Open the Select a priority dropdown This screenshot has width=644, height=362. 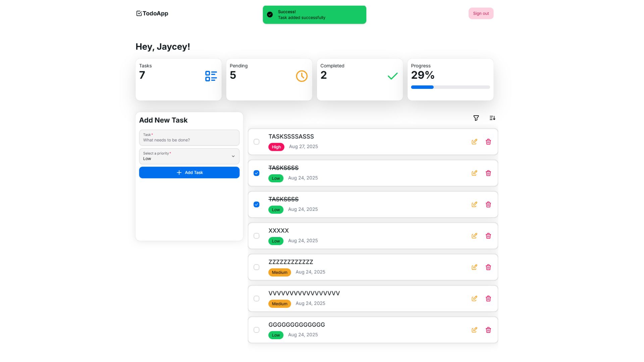point(189,156)
